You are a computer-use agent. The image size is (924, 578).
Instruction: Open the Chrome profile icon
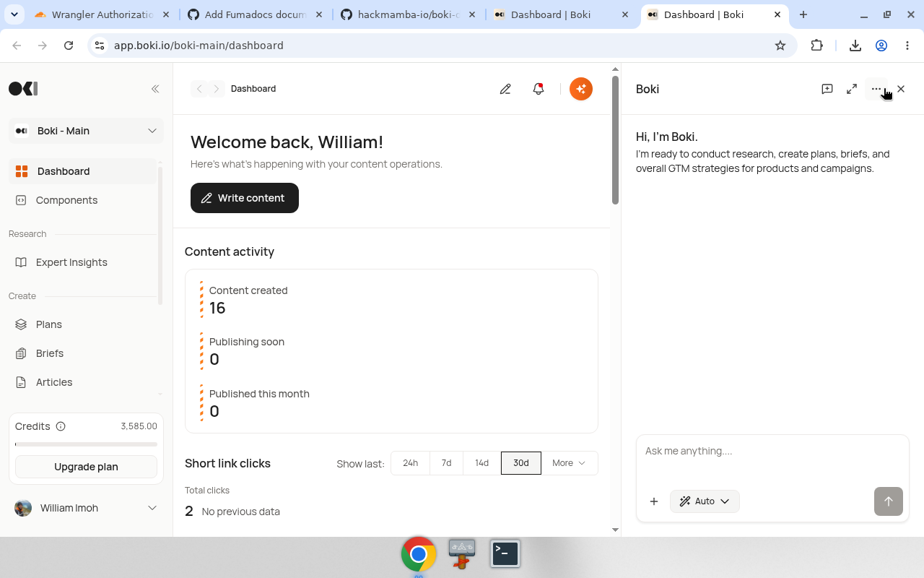tap(881, 46)
